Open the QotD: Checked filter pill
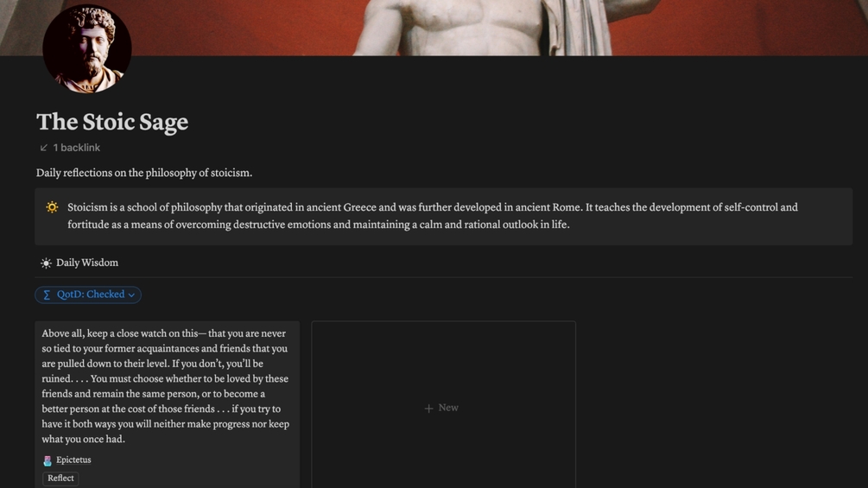The width and height of the screenshot is (868, 488). pos(88,295)
